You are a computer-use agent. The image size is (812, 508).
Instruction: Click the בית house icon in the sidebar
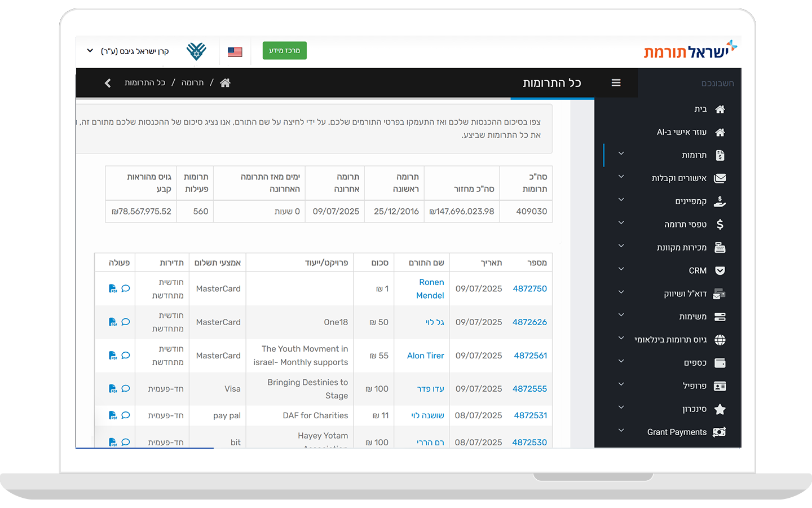point(720,110)
